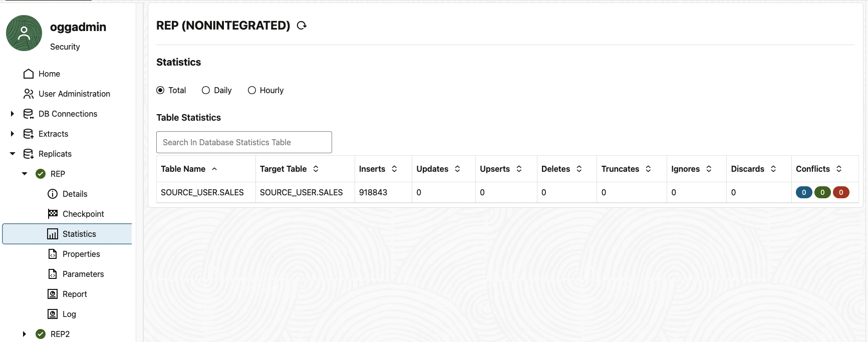Click the Search In Database Statistics Table field
The width and height of the screenshot is (868, 342).
click(244, 142)
